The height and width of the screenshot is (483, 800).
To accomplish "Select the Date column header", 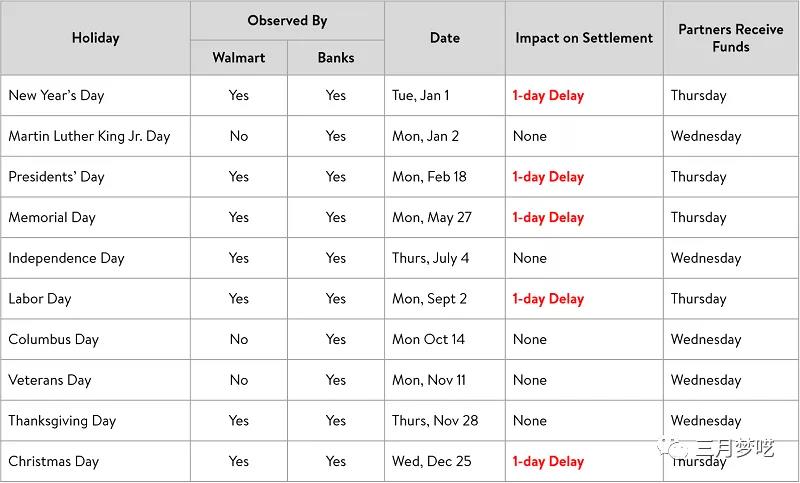I will point(445,38).
